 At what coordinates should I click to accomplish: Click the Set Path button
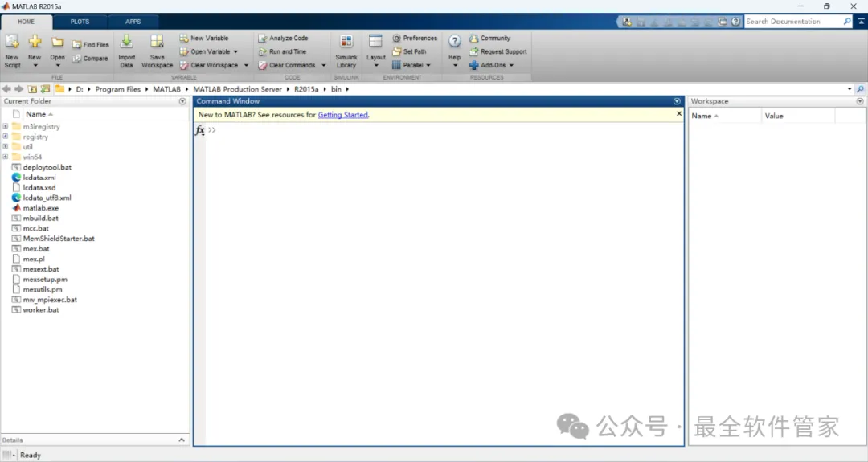(x=409, y=51)
